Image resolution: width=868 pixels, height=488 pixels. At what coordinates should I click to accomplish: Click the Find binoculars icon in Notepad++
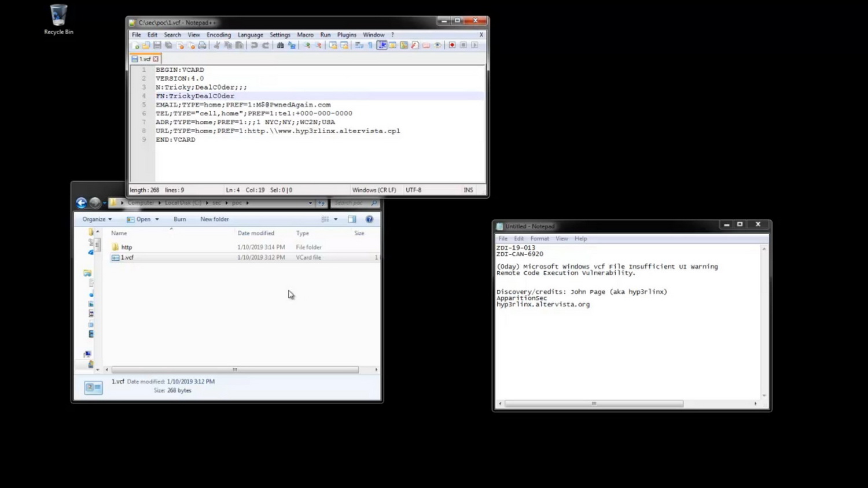coord(280,45)
